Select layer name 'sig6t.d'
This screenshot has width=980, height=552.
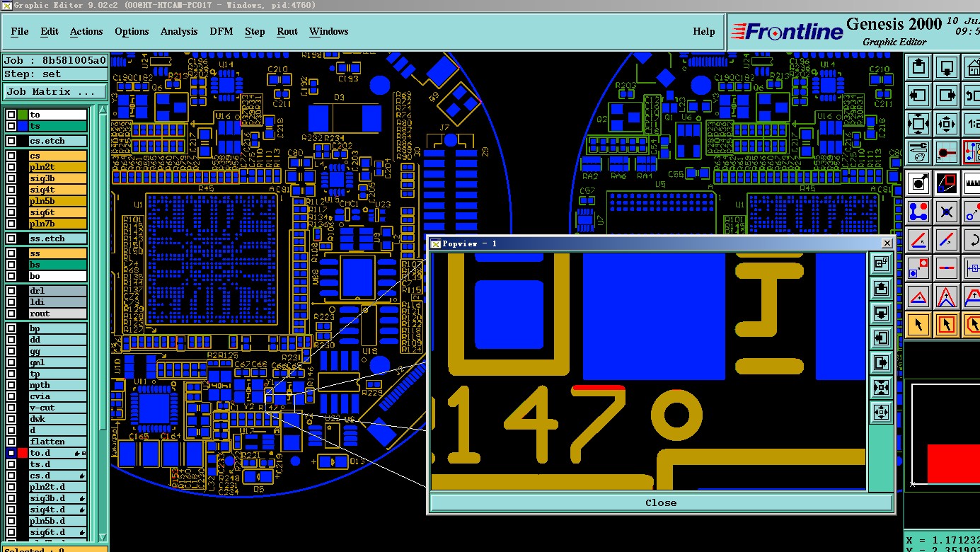tap(58, 532)
